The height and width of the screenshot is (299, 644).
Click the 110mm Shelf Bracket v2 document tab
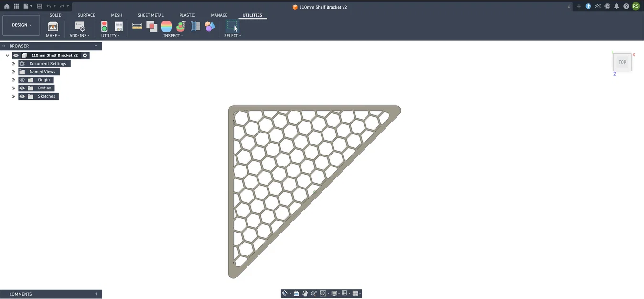pyautogui.click(x=320, y=7)
